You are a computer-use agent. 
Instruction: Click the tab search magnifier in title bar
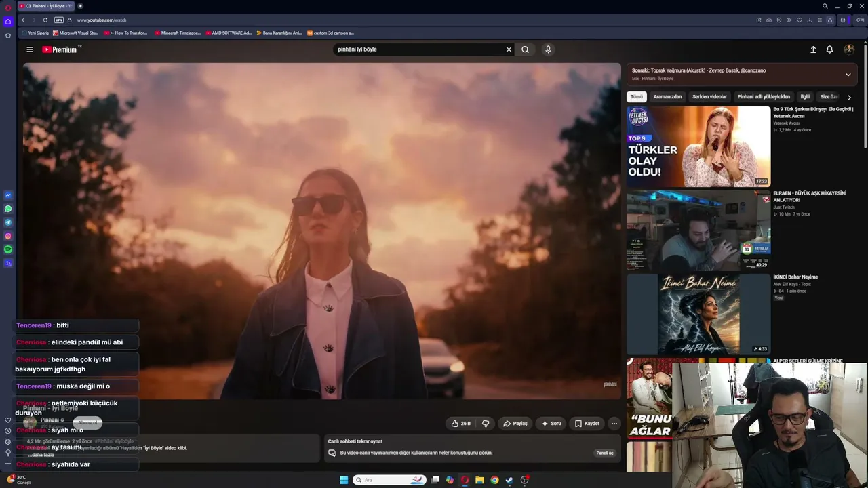[825, 6]
